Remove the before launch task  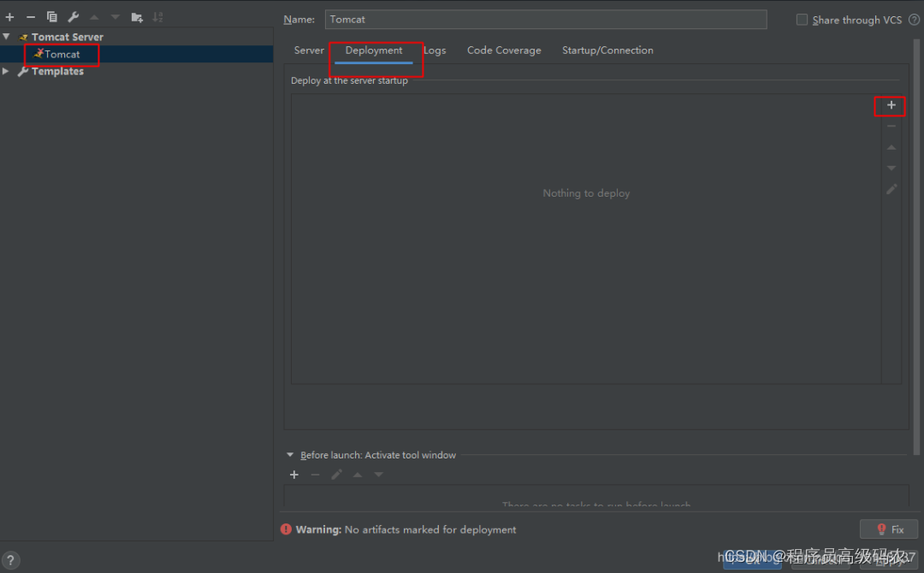click(315, 475)
